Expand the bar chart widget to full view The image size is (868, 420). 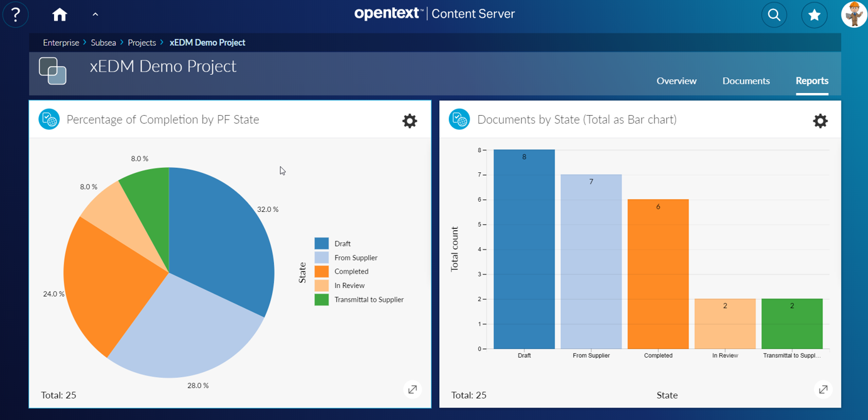point(823,390)
